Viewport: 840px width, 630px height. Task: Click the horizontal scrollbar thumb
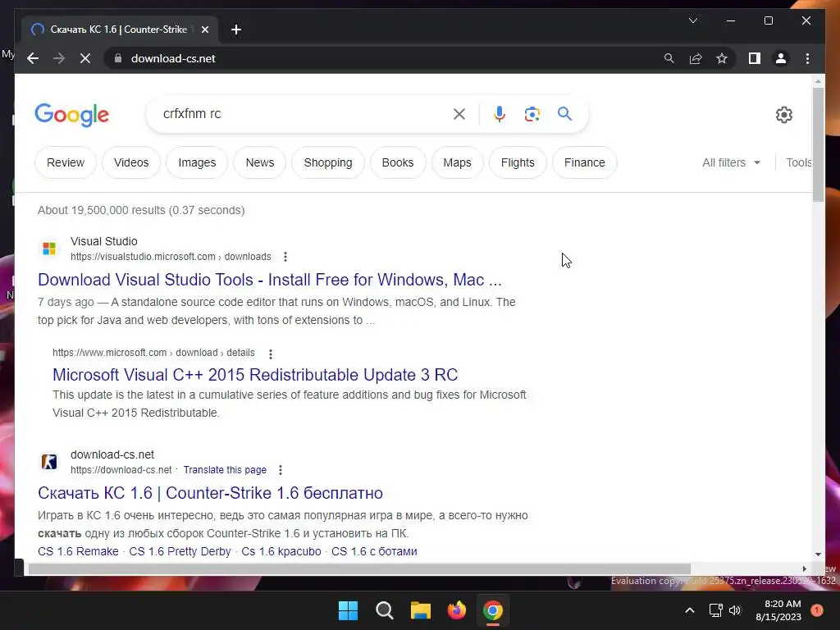pyautogui.click(x=359, y=568)
